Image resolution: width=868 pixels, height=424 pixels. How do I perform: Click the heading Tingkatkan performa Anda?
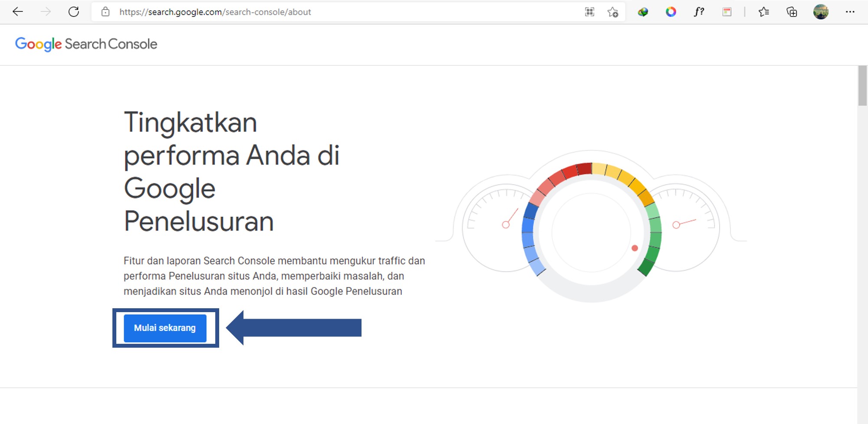click(x=232, y=172)
